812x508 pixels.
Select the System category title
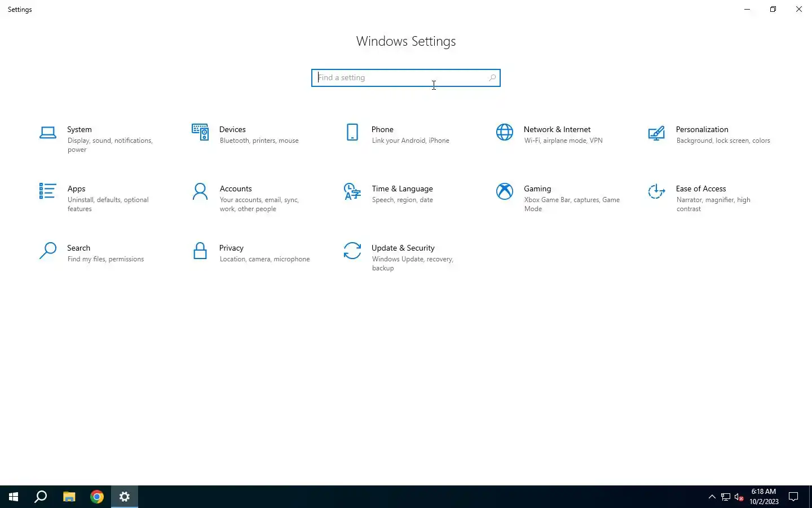(x=80, y=129)
